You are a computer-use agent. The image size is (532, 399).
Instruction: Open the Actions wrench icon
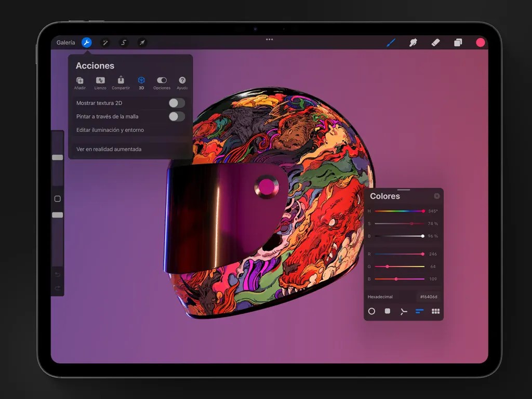(87, 43)
